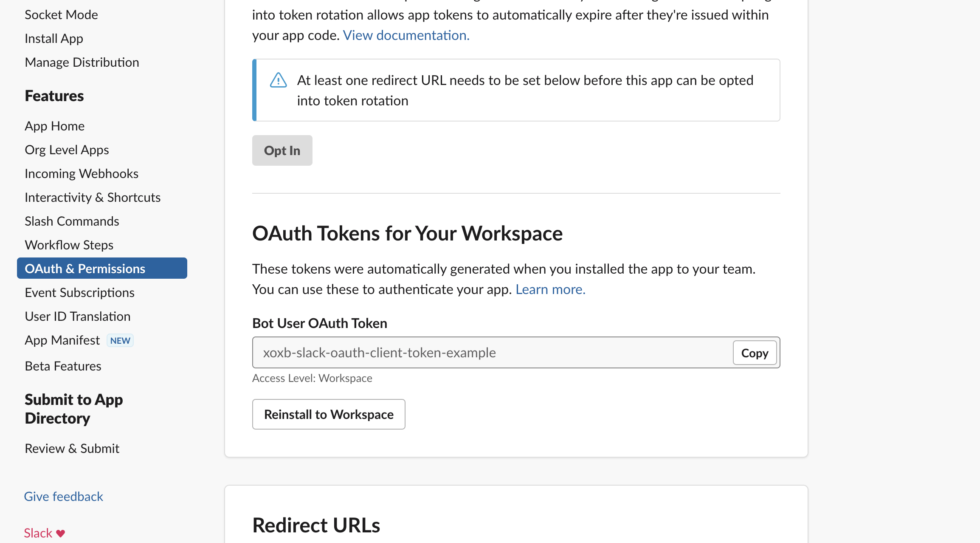Image resolution: width=980 pixels, height=543 pixels.
Task: Click the NEW badge beside App Manifest
Action: point(120,340)
